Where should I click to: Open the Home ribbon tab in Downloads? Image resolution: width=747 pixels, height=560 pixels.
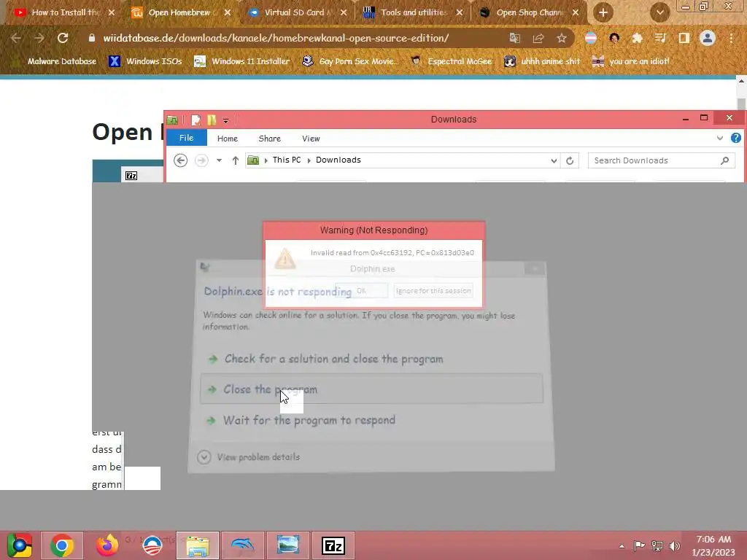click(x=228, y=139)
